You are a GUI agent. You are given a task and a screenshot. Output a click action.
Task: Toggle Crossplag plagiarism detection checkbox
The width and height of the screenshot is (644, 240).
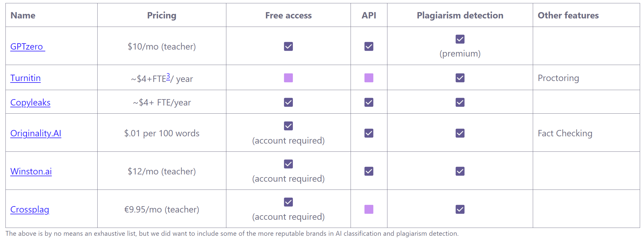460,209
